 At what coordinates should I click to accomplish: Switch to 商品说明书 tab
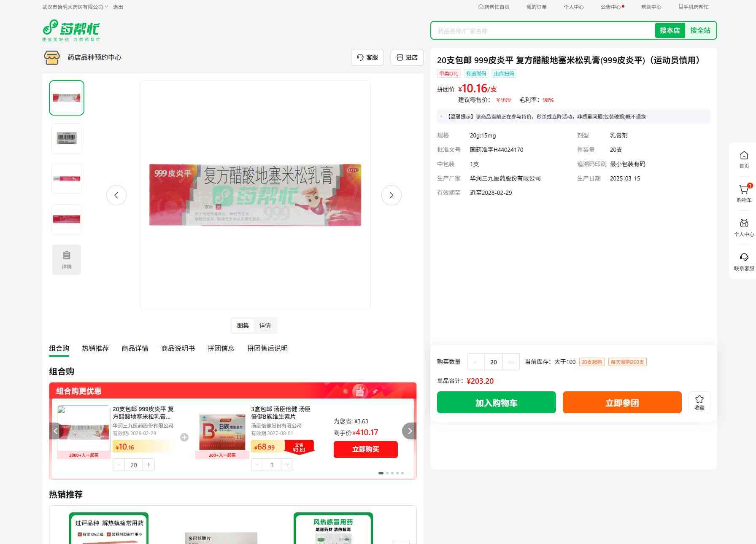tap(178, 348)
